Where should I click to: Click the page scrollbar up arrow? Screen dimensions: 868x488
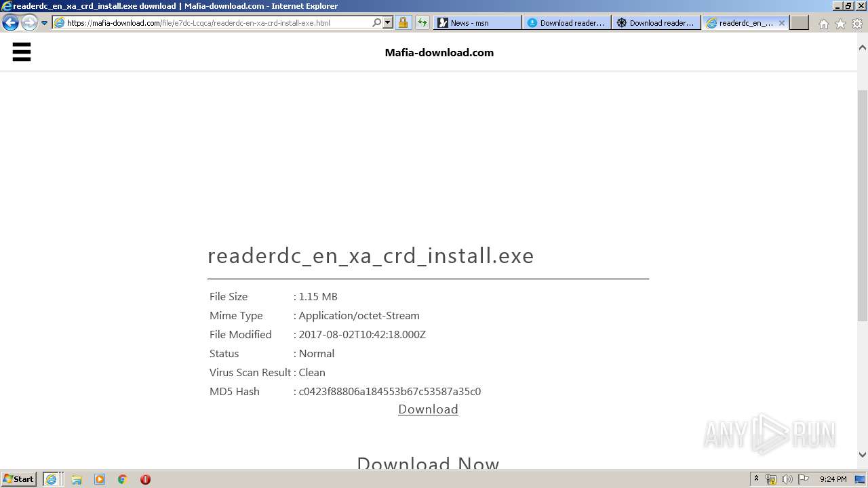(x=863, y=47)
